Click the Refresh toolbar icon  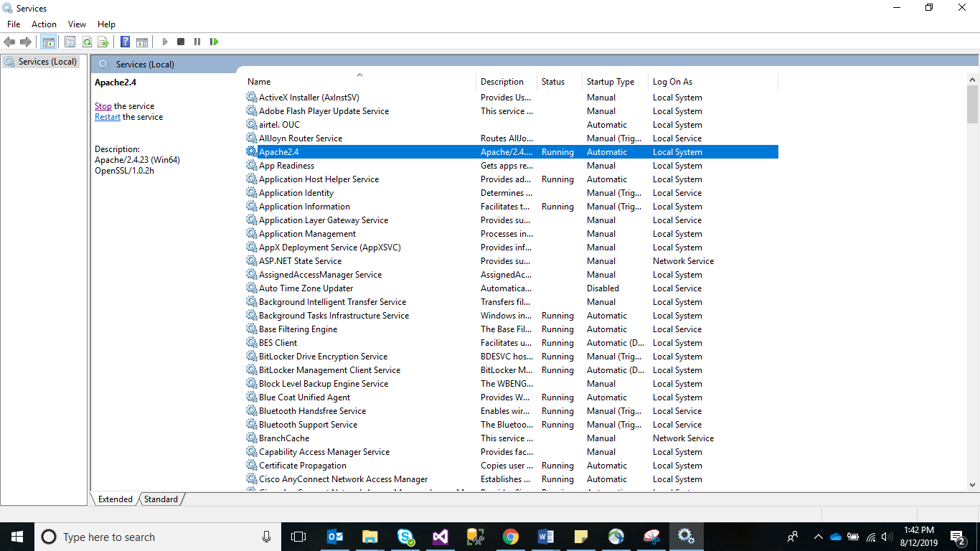pyautogui.click(x=87, y=42)
